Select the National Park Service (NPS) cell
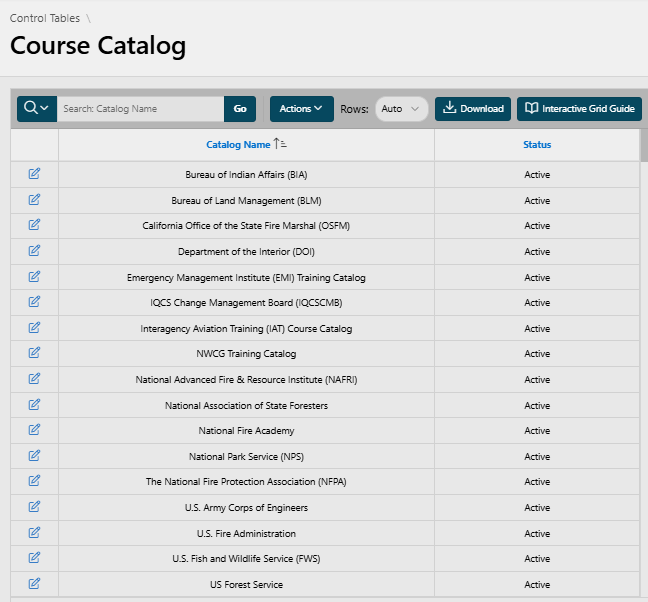The width and height of the screenshot is (648, 602). [x=246, y=457]
